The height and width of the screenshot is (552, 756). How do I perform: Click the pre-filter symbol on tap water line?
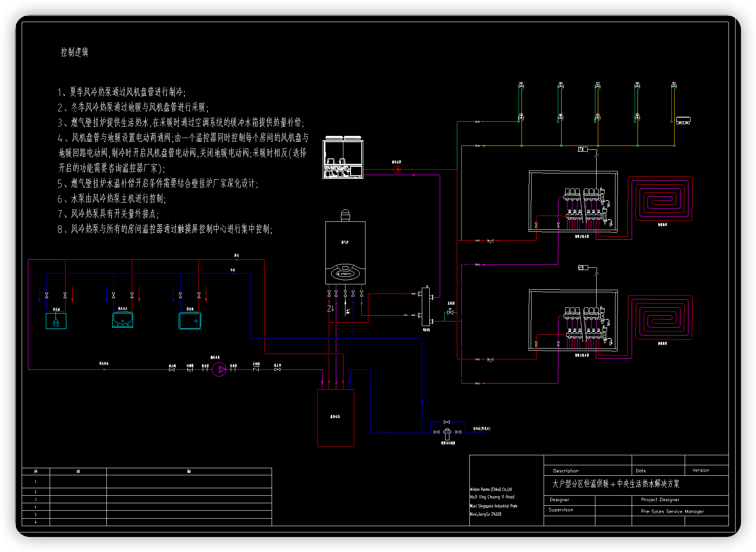pyautogui.click(x=447, y=433)
